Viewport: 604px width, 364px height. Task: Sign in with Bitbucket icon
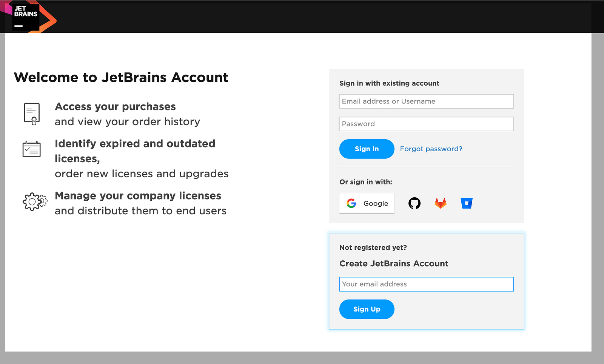[467, 203]
